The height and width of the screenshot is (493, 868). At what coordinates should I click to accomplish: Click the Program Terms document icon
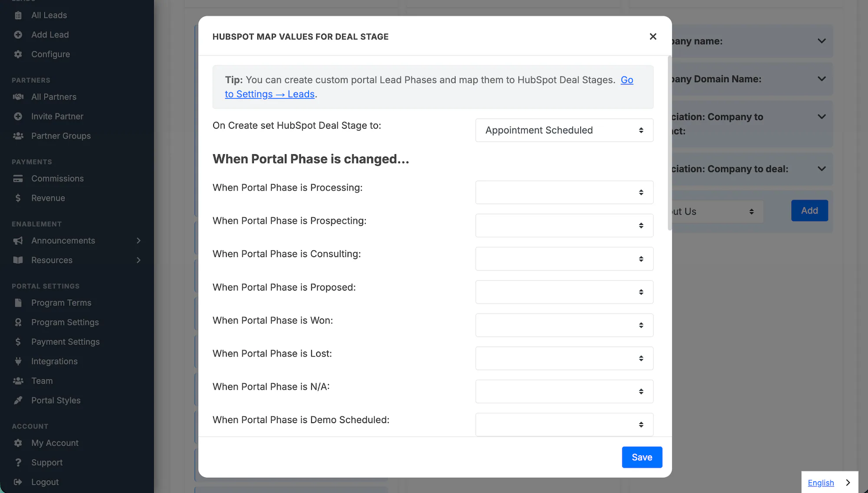[18, 303]
